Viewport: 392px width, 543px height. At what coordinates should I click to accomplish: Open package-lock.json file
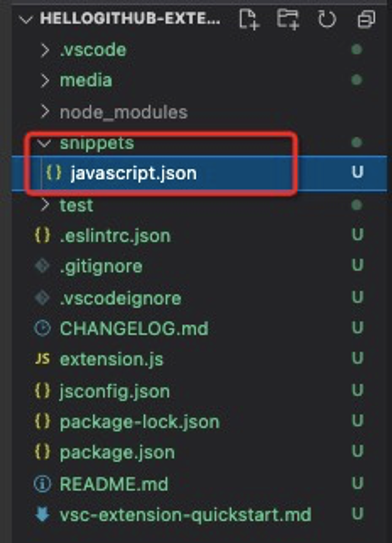point(199,422)
